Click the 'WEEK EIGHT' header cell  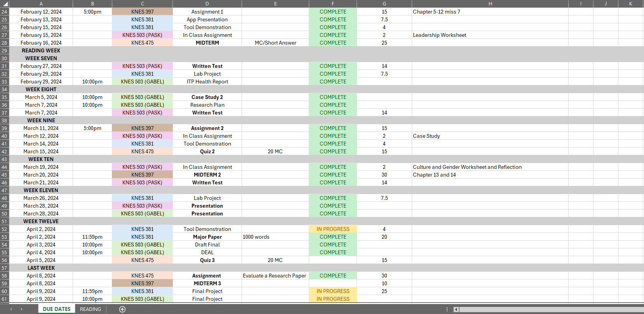point(41,89)
